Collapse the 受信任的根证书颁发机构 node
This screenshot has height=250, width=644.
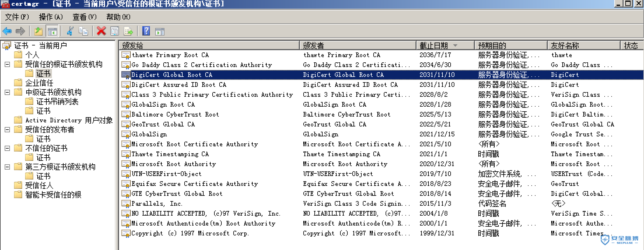[x=7, y=64]
